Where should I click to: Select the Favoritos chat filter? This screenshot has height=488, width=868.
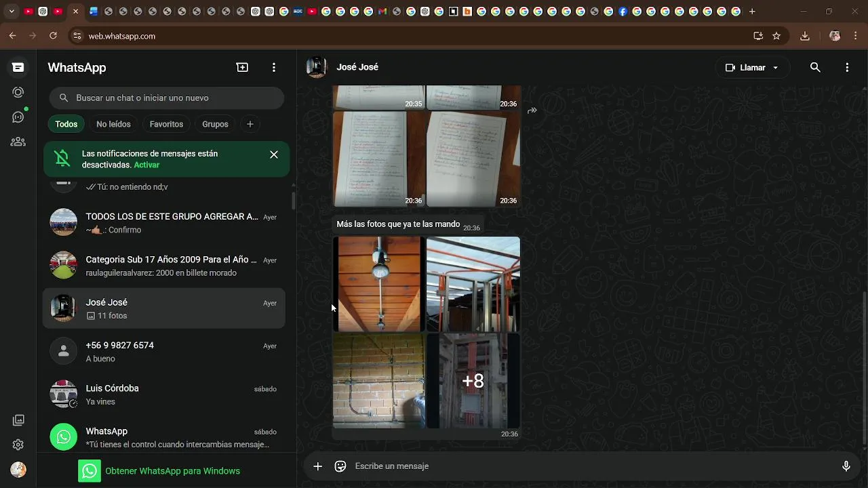166,124
